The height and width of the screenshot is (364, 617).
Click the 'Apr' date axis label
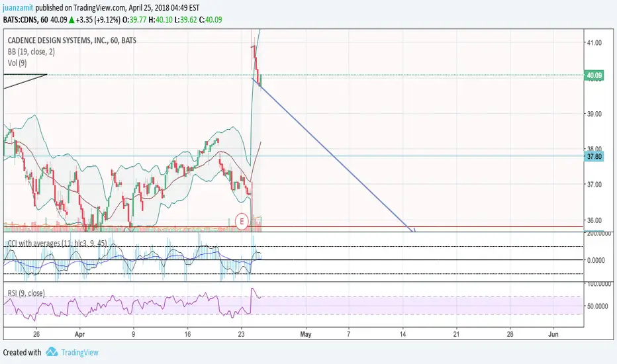click(79, 334)
